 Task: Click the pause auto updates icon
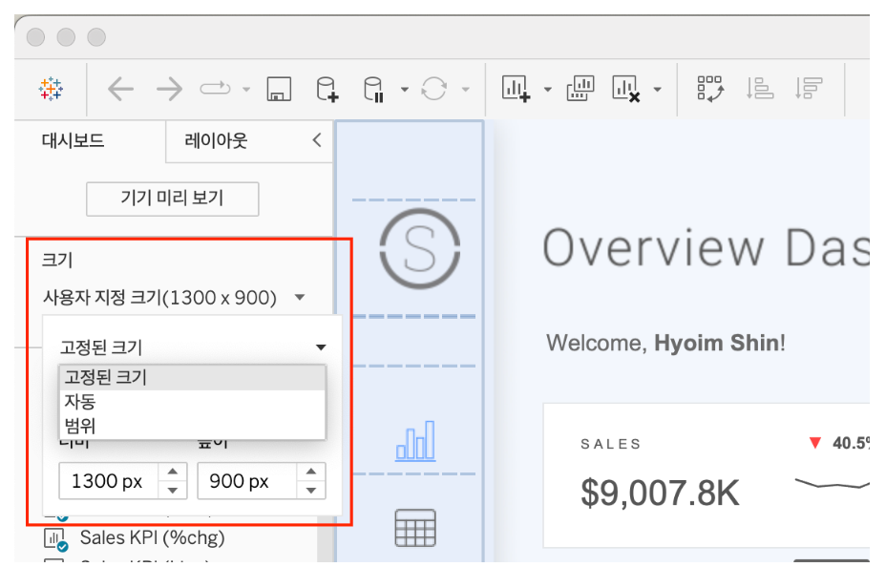(x=373, y=90)
